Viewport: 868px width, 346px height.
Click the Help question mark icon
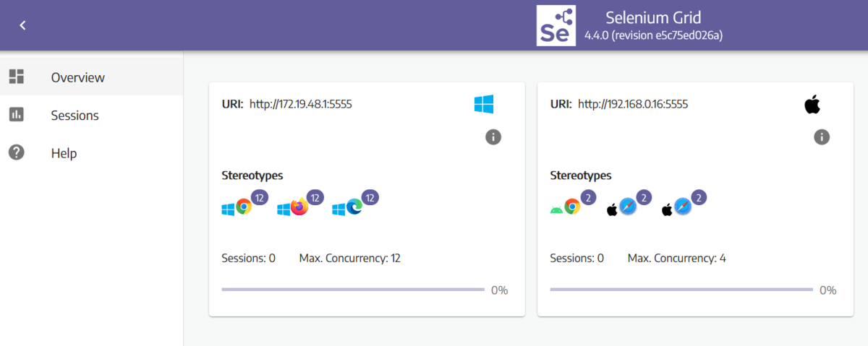pyautogui.click(x=17, y=152)
